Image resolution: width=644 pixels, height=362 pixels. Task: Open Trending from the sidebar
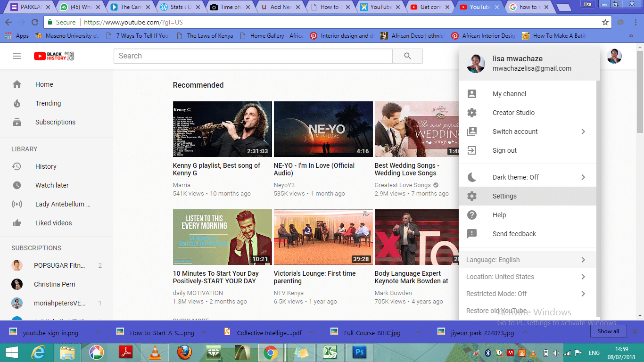48,103
